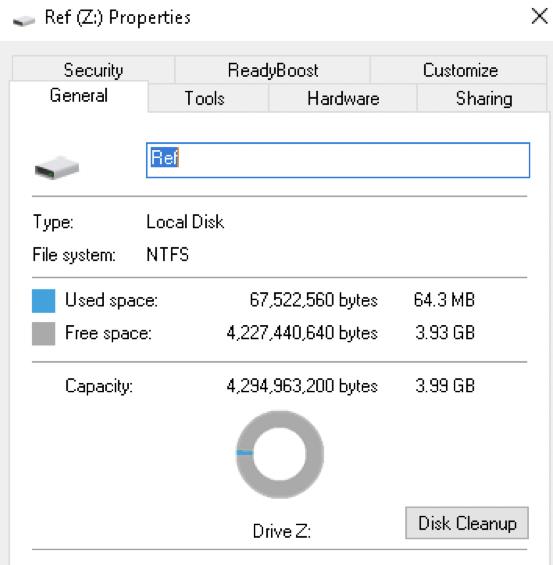The width and height of the screenshot is (553, 565).
Task: Click the blue Used space color square
Action: [44, 301]
